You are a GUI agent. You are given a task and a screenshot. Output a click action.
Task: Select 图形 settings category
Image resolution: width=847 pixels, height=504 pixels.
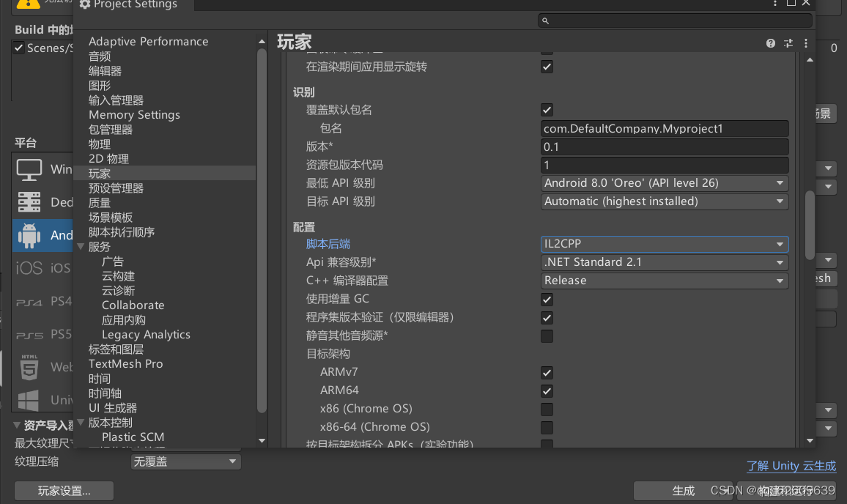tap(100, 86)
